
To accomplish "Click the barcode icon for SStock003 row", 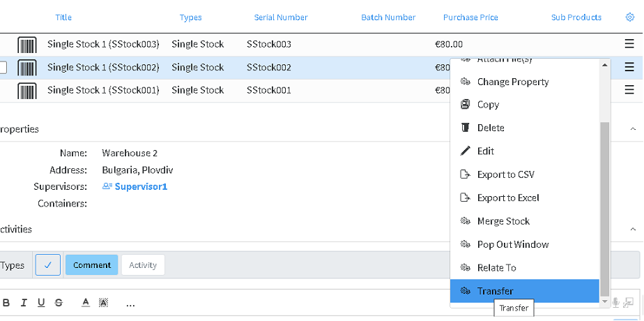I will (27, 45).
